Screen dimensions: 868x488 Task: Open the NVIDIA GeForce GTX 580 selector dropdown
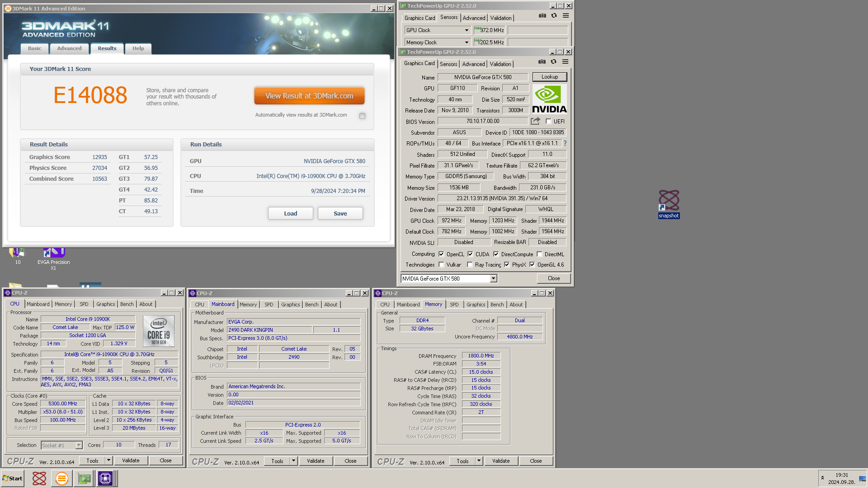point(494,278)
